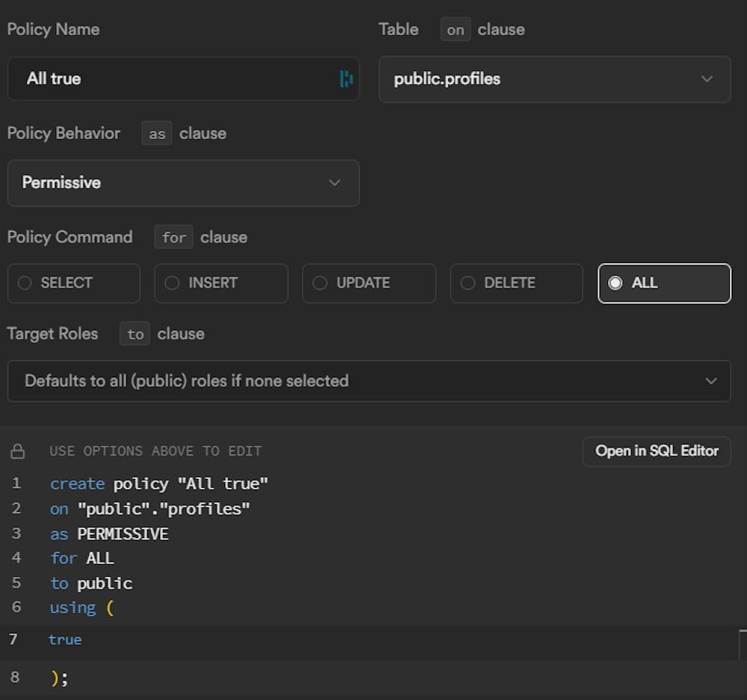Select the SELECT policy command
747x700 pixels.
pyautogui.click(x=73, y=283)
